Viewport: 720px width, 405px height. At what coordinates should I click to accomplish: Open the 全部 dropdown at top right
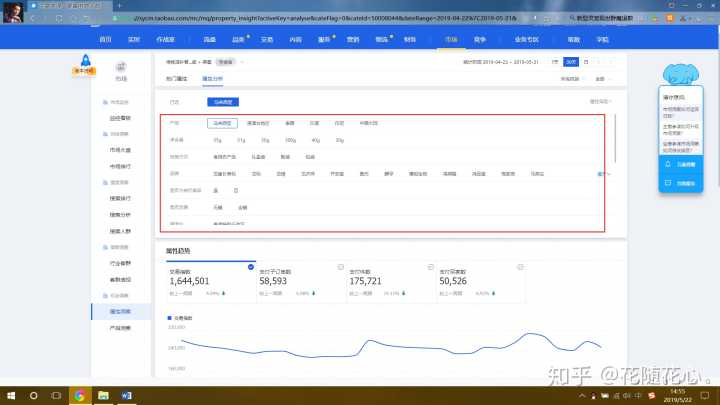599,78
